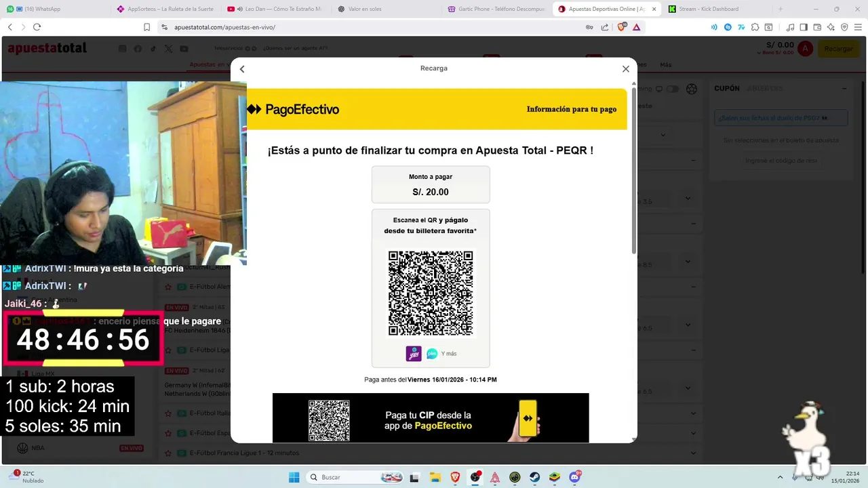
Task: Open the Brave Rewards triangle icon
Action: tap(637, 27)
